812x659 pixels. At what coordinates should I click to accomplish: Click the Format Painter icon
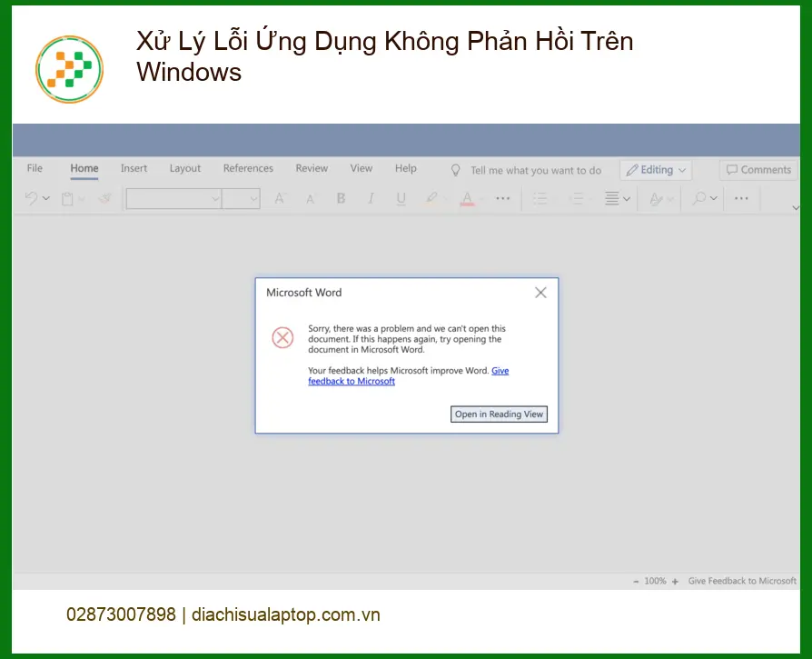(x=105, y=198)
